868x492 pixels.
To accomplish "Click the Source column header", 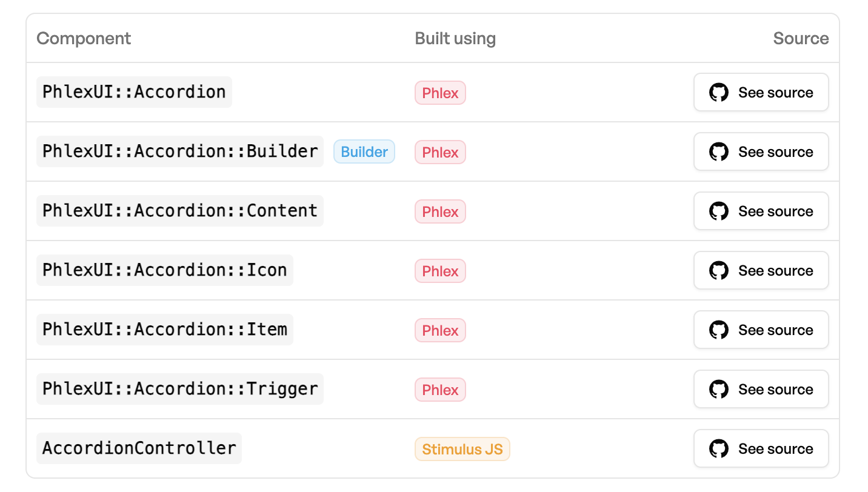I will 801,38.
